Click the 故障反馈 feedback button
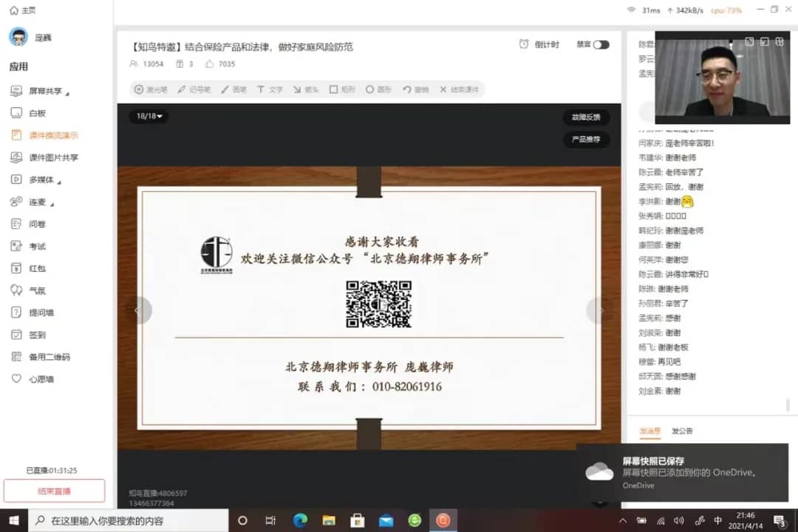Screen dimensions: 798x532 click(x=586, y=117)
